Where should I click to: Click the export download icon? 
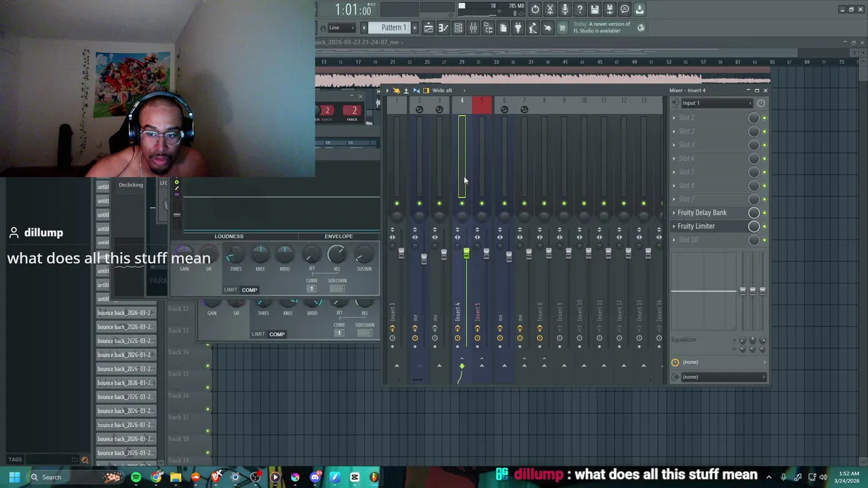(x=639, y=9)
